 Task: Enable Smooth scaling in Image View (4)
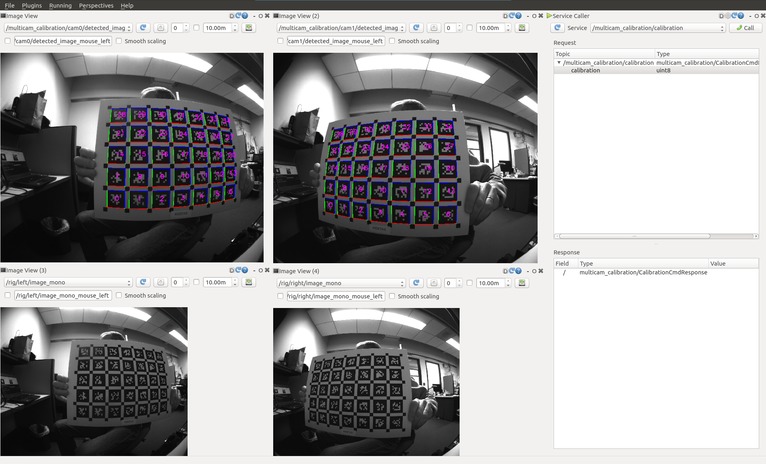click(x=392, y=296)
